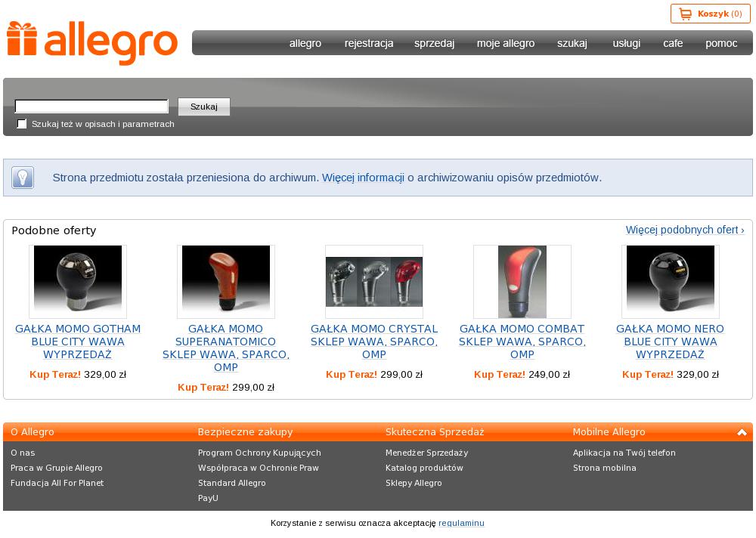Screen dimensions: 756x538
Task: Open the szukaj menu item
Action: (x=572, y=43)
